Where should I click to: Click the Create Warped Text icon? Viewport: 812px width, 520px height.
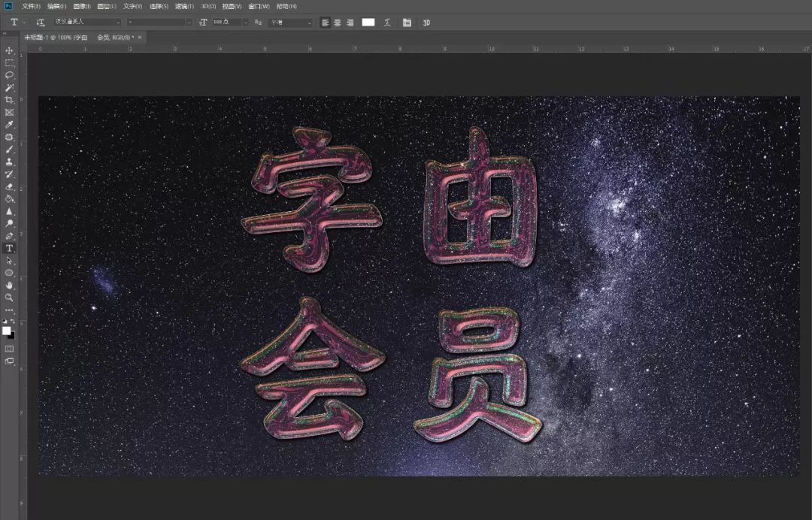[x=387, y=23]
